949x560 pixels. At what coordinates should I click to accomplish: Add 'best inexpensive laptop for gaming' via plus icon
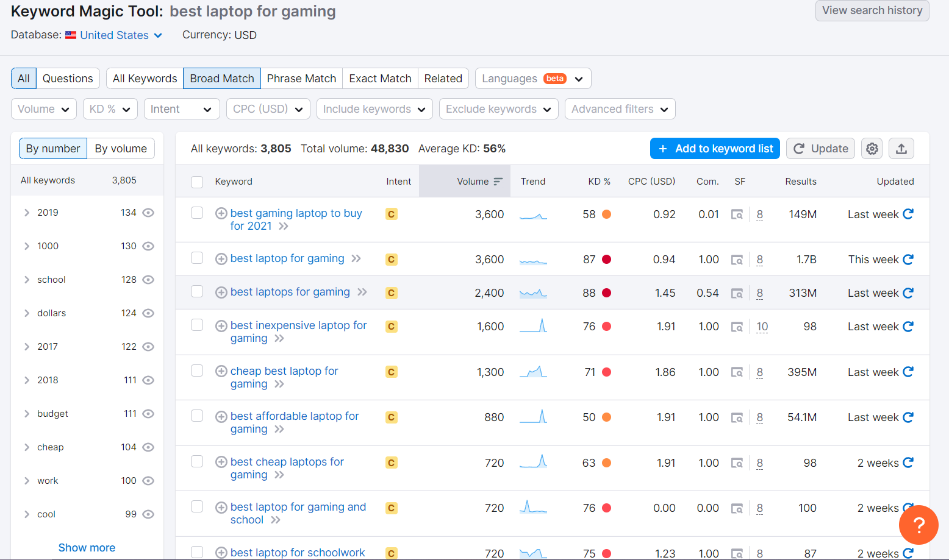221,326
